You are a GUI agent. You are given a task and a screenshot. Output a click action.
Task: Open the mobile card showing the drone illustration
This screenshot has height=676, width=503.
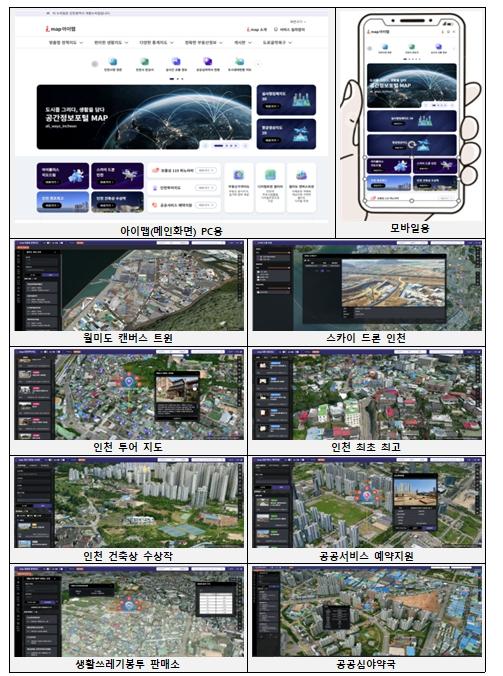(434, 166)
